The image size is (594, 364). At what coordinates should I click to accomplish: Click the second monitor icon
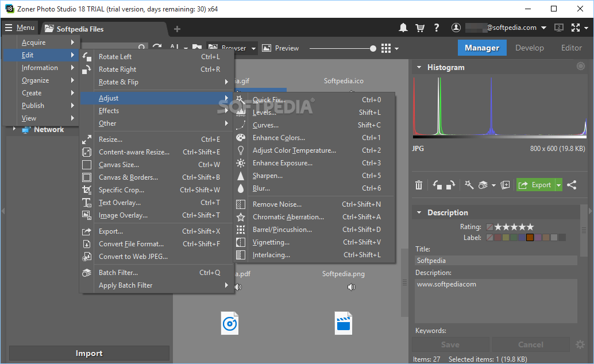coord(559,28)
